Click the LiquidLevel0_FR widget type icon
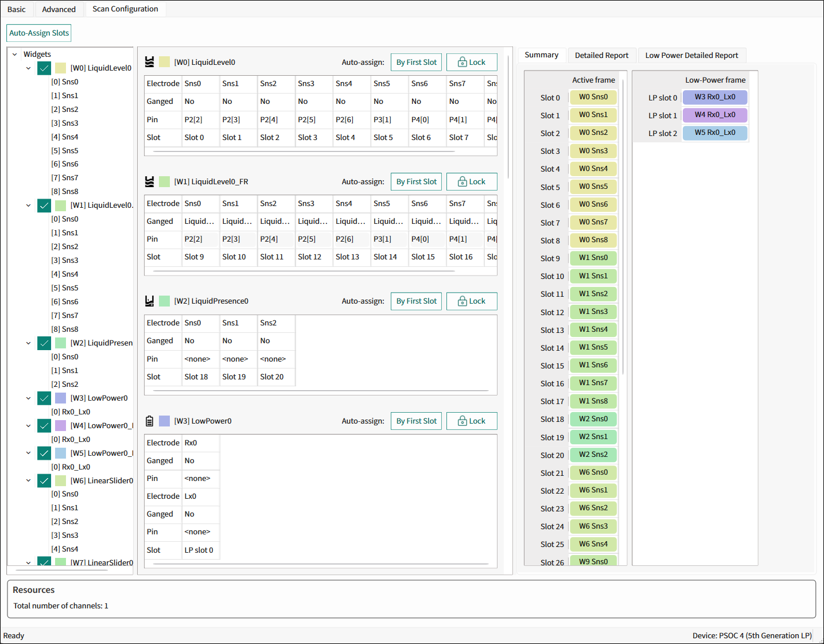The width and height of the screenshot is (824, 644). pyautogui.click(x=150, y=181)
